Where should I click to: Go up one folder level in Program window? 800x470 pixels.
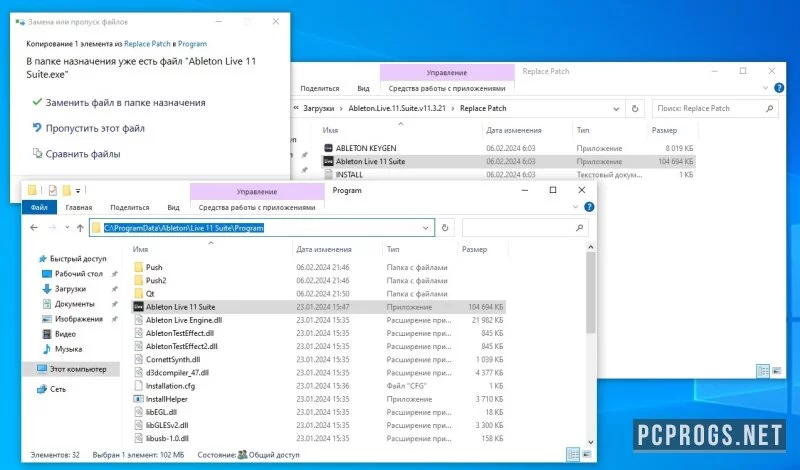[80, 228]
